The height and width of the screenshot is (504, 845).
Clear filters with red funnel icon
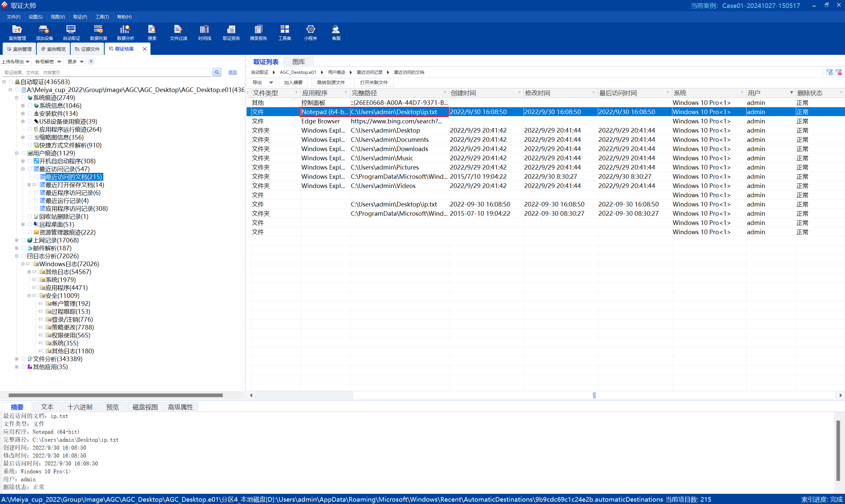pyautogui.click(x=838, y=72)
